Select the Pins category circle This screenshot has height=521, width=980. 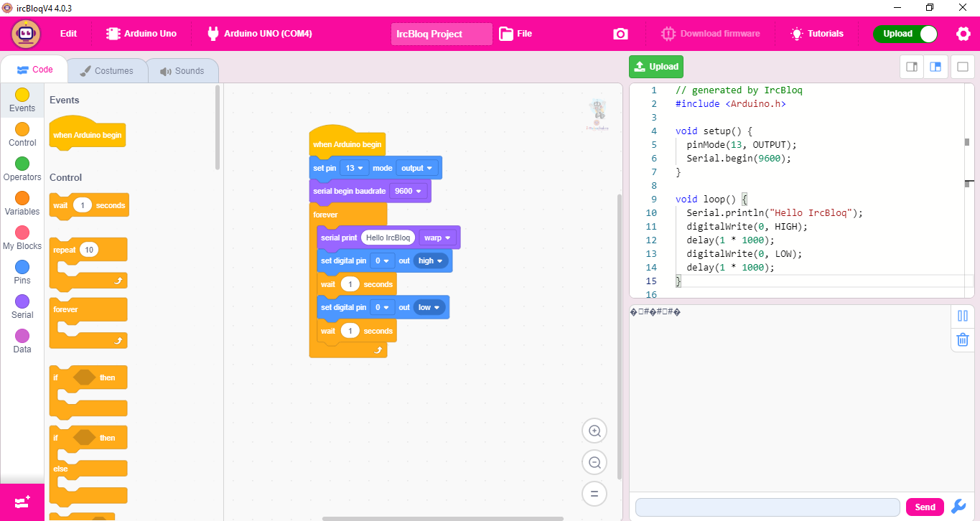pyautogui.click(x=22, y=267)
